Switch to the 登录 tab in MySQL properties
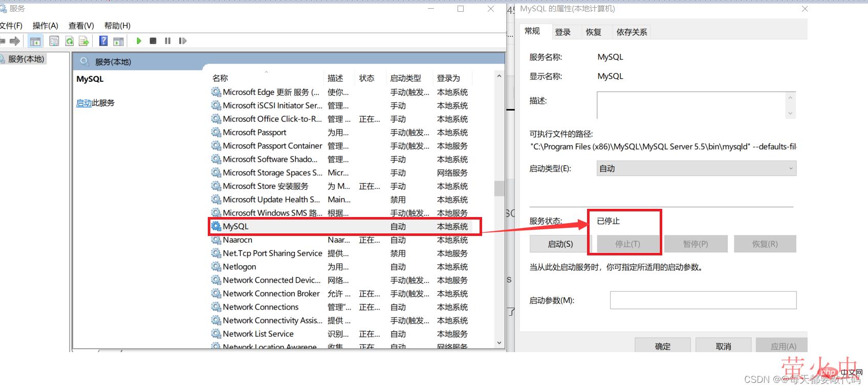868x389 pixels. [x=563, y=32]
